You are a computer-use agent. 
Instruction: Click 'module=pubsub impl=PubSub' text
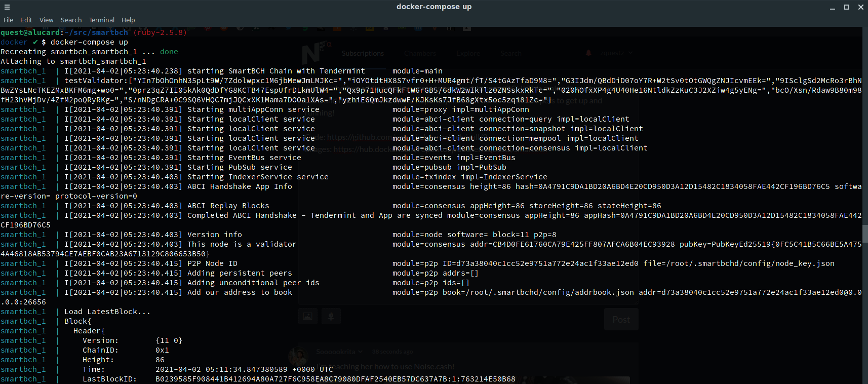(449, 167)
